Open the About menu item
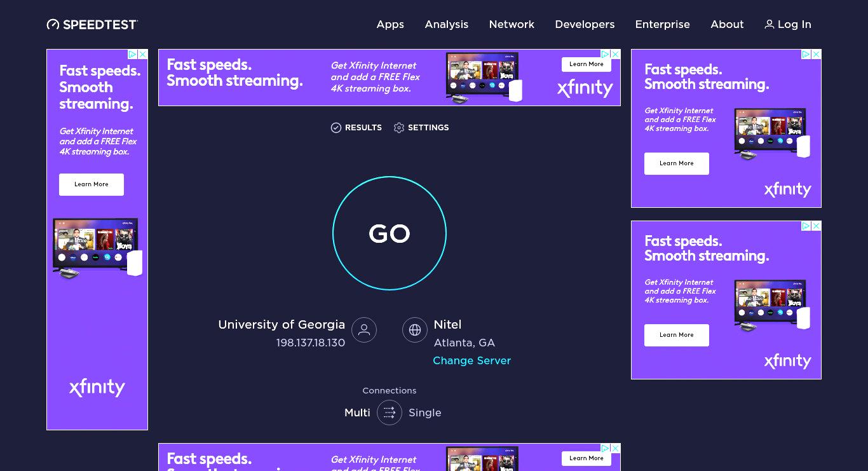This screenshot has height=471, width=868. [x=727, y=24]
